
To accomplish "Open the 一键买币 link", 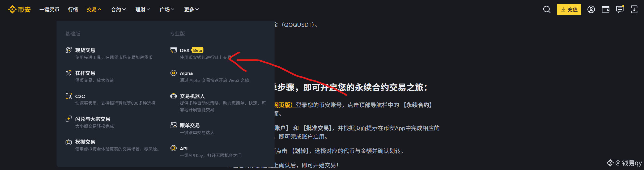I will (49, 10).
